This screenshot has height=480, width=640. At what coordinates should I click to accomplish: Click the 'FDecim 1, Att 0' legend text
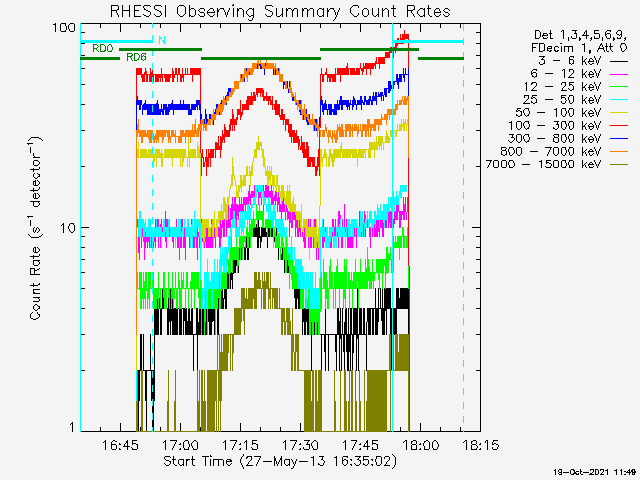click(x=579, y=48)
